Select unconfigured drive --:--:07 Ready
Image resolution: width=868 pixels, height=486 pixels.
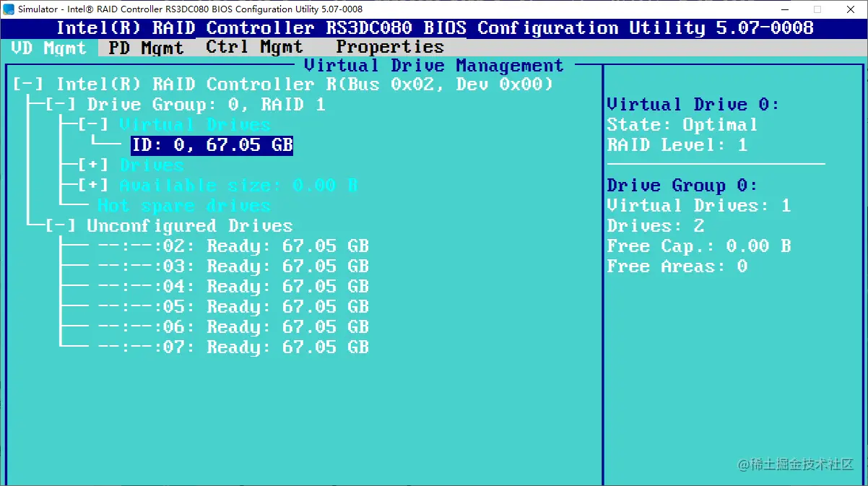233,347
